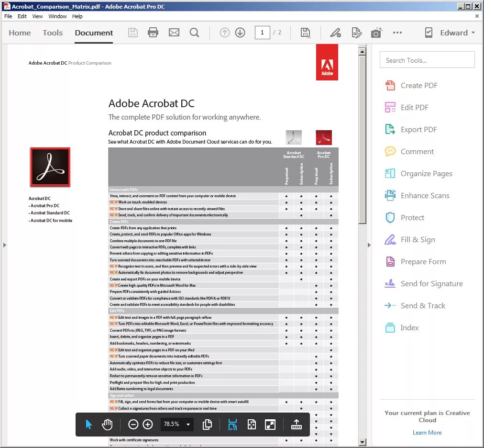The image size is (484, 448).
Task: Open the zoom level 78.5% dropdown
Action: (177, 424)
